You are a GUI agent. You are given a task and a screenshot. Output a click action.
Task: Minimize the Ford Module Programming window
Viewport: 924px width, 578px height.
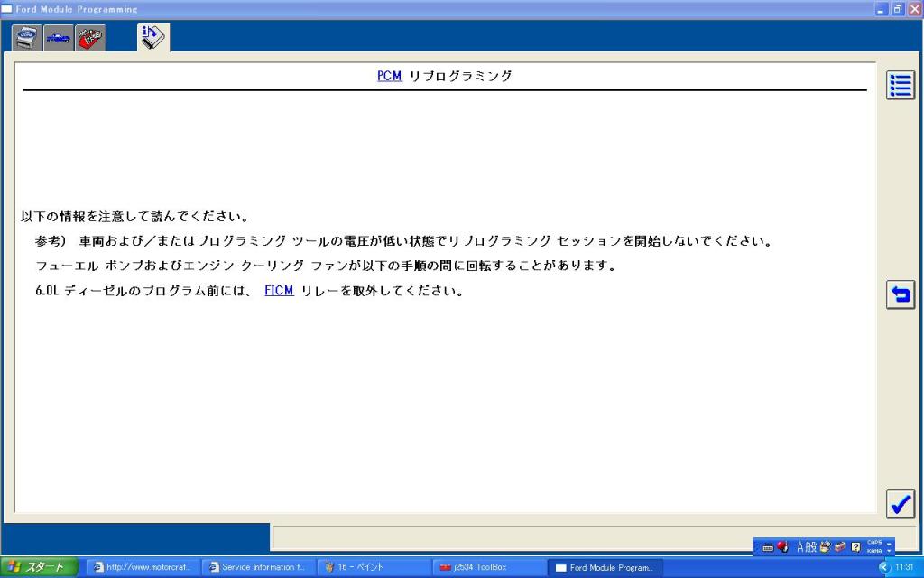pyautogui.click(x=882, y=9)
